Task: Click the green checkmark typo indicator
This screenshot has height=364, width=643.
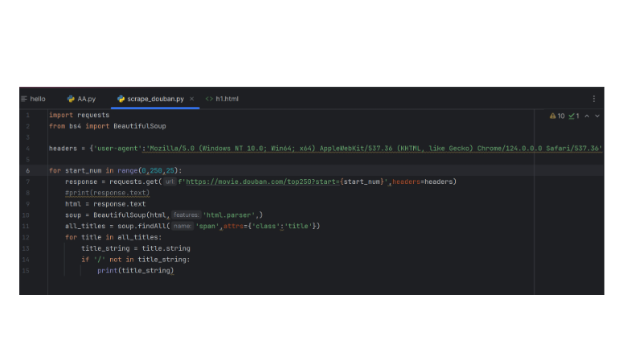Action: 571,116
